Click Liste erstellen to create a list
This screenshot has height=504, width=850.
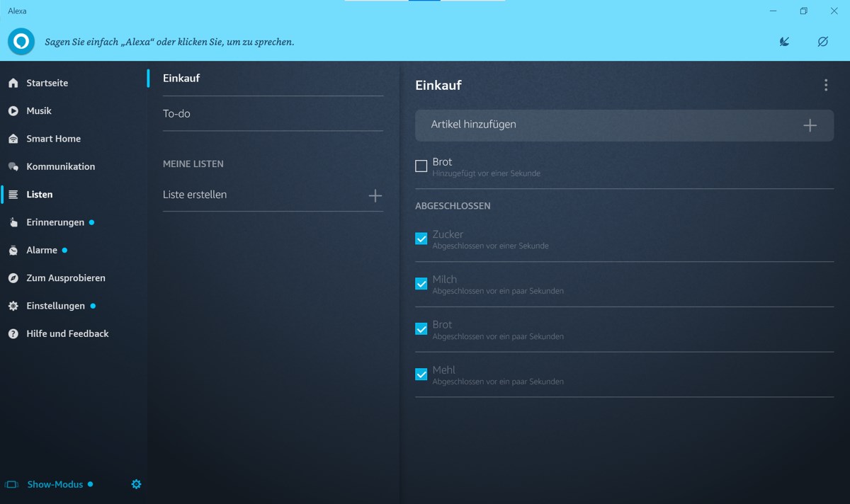273,195
